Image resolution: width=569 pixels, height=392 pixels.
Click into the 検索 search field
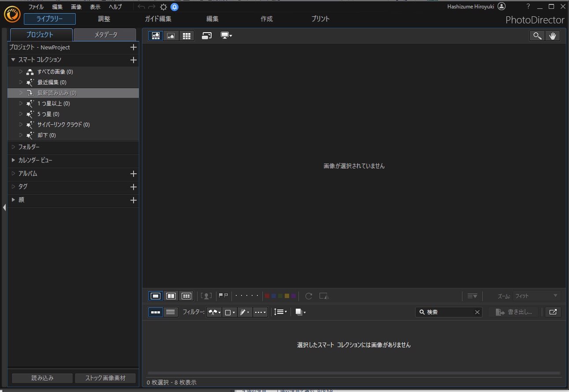point(449,312)
